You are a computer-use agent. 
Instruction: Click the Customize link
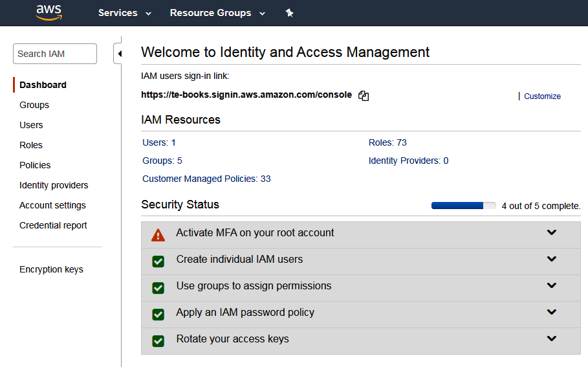(x=542, y=96)
